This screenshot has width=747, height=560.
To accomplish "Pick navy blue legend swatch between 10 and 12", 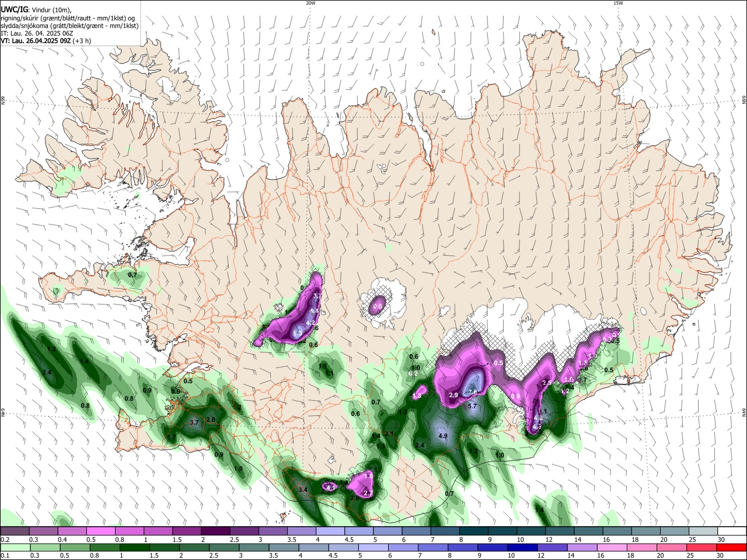I will pos(522,547).
